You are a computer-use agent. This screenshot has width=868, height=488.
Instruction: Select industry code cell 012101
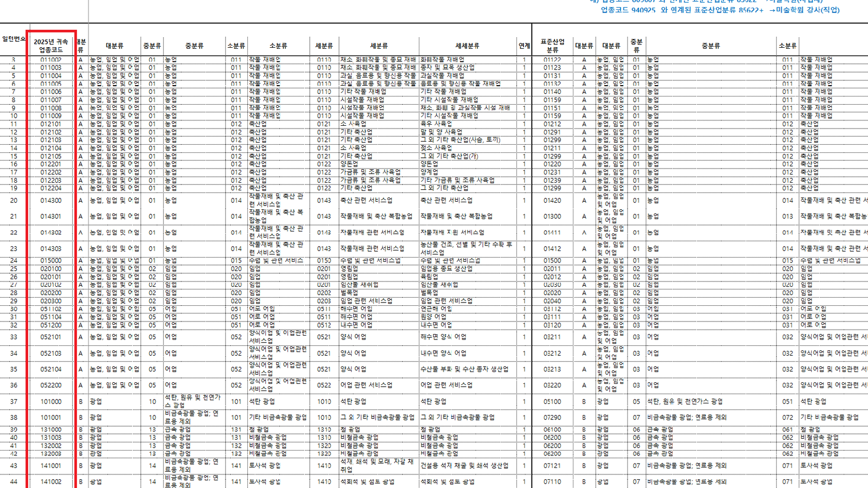(51, 124)
